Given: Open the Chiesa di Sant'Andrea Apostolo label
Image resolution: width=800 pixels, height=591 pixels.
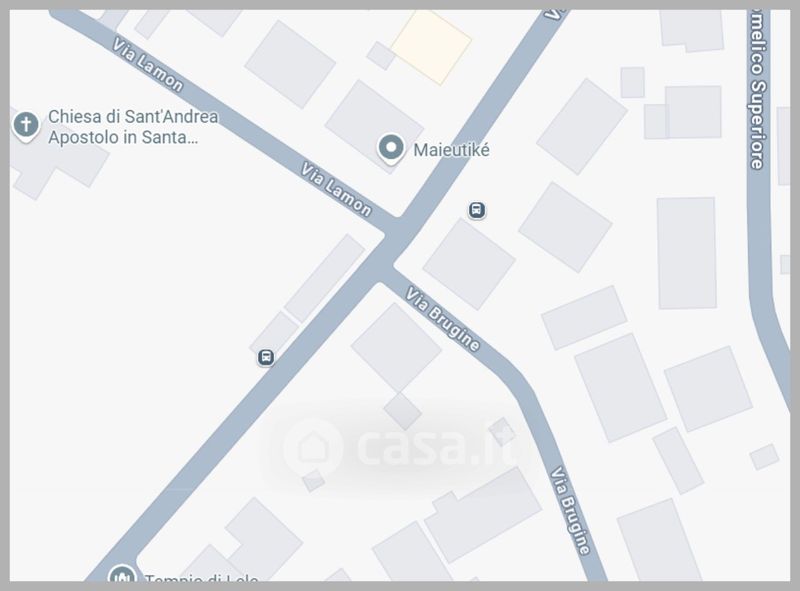Looking at the screenshot, I should coord(133,127).
